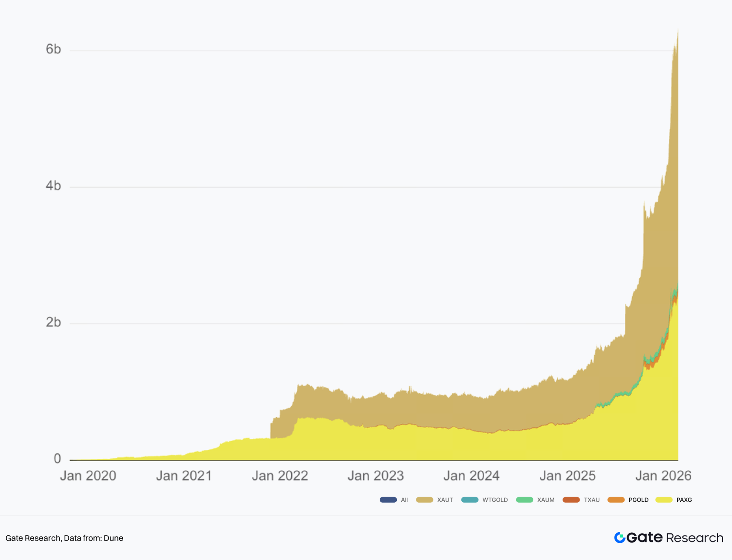
Task: Click the Gate logo icon
Action: (620, 538)
